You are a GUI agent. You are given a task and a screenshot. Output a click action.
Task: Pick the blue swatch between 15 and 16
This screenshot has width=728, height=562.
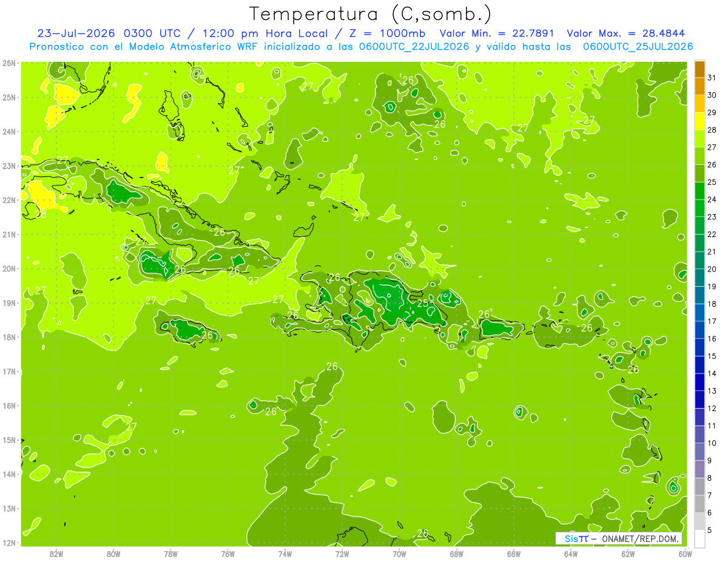pyautogui.click(x=699, y=347)
